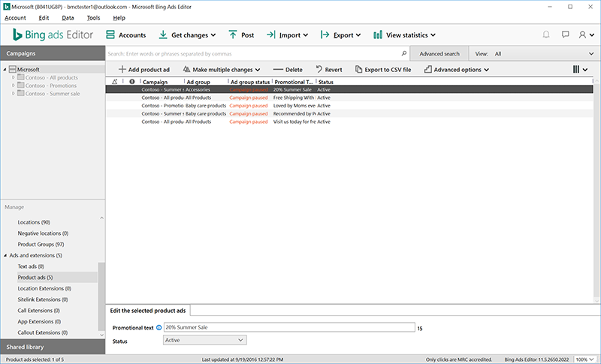Click Export to CSV file
Viewport: 601px width, 364px height.
(383, 70)
